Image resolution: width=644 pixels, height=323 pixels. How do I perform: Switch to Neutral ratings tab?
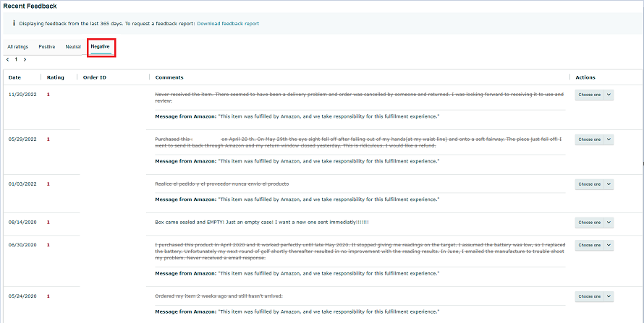point(73,47)
